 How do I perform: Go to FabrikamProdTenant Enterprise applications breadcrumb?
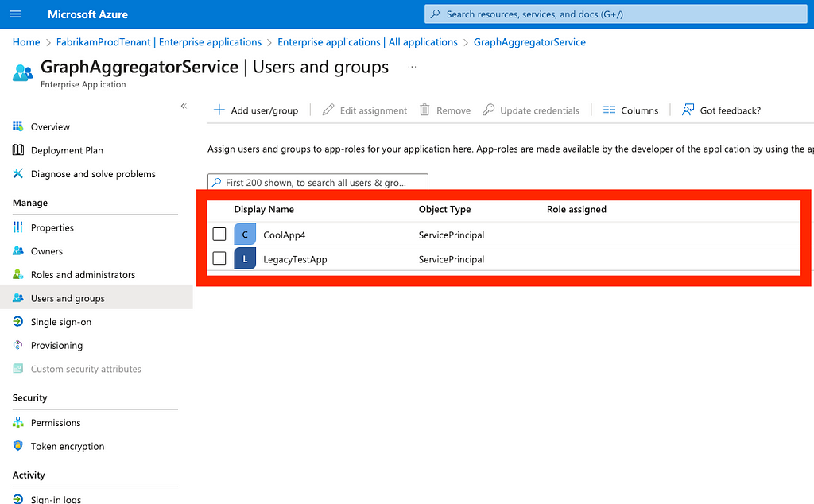[159, 42]
